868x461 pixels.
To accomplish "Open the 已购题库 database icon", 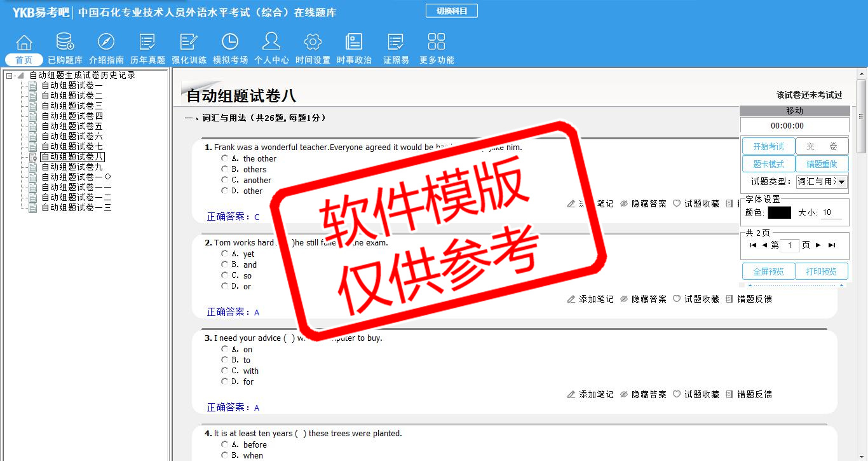I will point(65,43).
